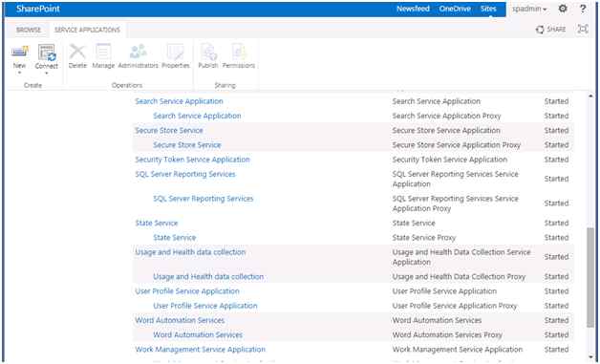Open the top-level Usage and Health data collection link
The image size is (600, 364).
(x=190, y=252)
